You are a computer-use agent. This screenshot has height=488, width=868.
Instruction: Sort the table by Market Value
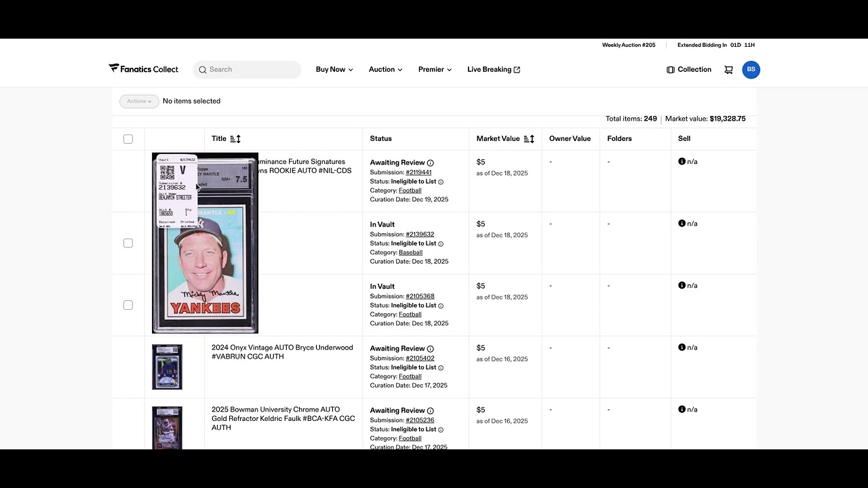coord(529,139)
